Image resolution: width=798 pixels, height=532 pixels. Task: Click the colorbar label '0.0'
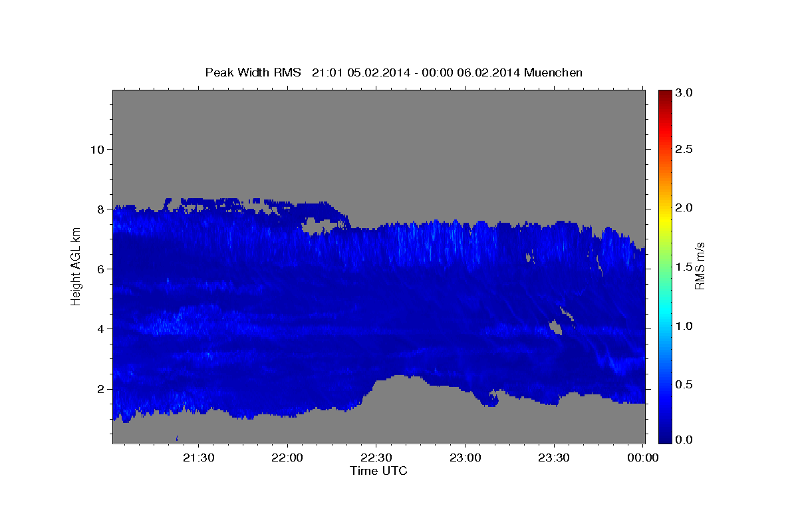(x=684, y=440)
